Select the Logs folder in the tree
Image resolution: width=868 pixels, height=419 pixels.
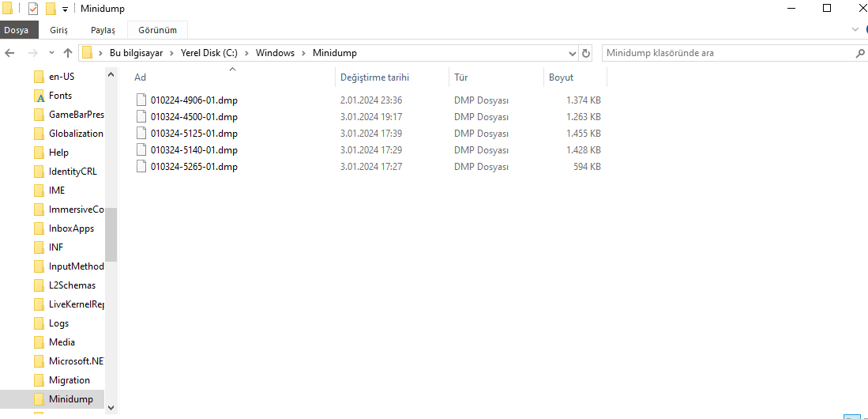coord(51,323)
